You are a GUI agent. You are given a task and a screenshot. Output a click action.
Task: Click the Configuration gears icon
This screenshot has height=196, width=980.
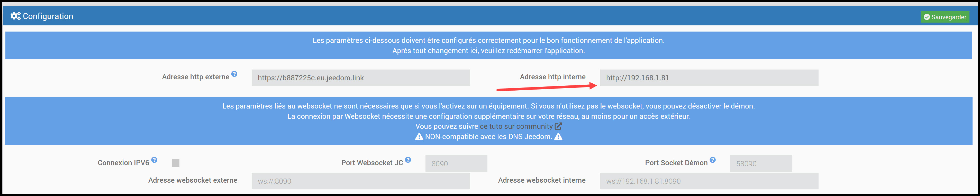16,16
